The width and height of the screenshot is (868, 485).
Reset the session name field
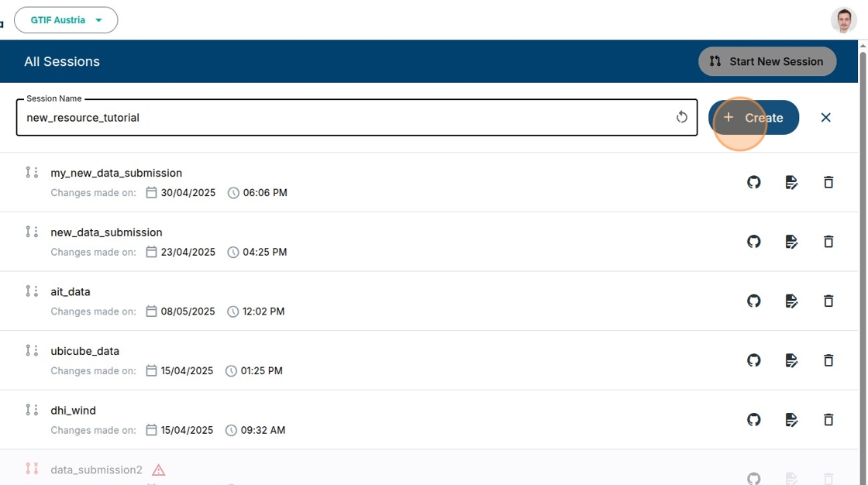click(x=682, y=117)
